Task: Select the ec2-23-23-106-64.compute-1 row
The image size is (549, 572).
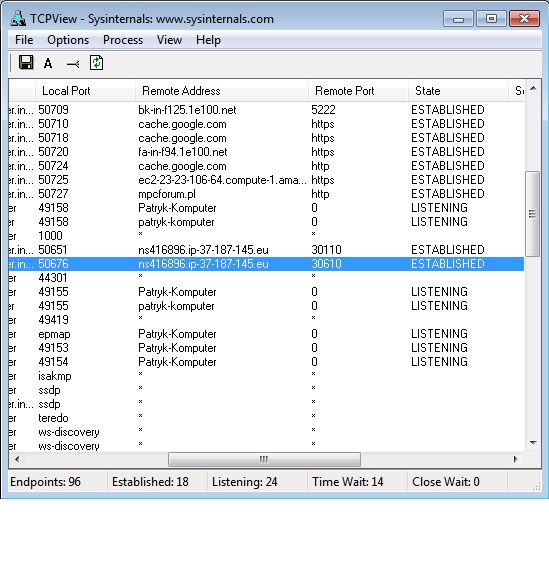Action: point(266,180)
